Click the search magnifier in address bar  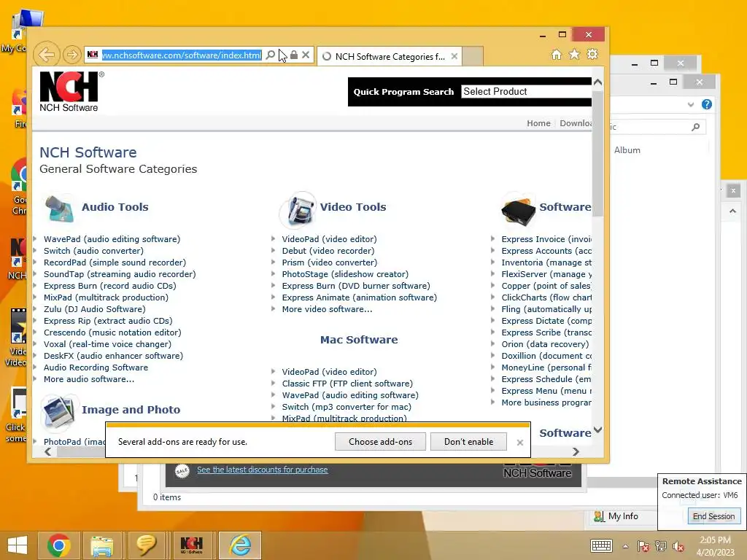[270, 55]
